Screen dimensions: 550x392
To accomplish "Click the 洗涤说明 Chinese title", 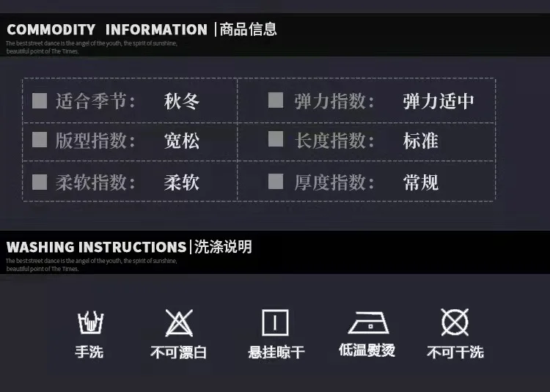I will click(224, 247).
